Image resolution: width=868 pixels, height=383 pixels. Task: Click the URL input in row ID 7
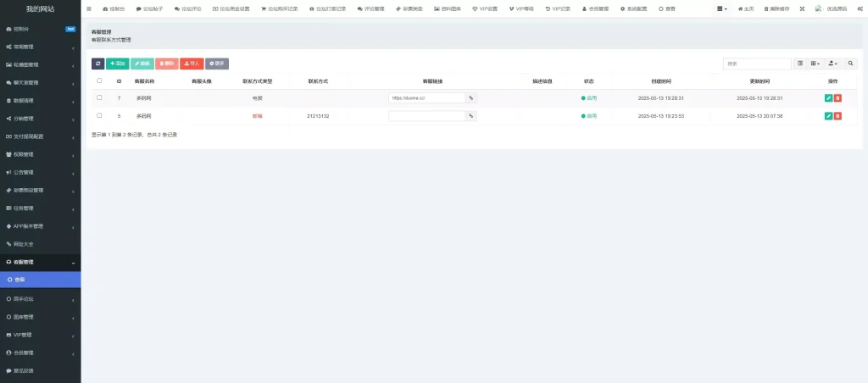tap(427, 98)
